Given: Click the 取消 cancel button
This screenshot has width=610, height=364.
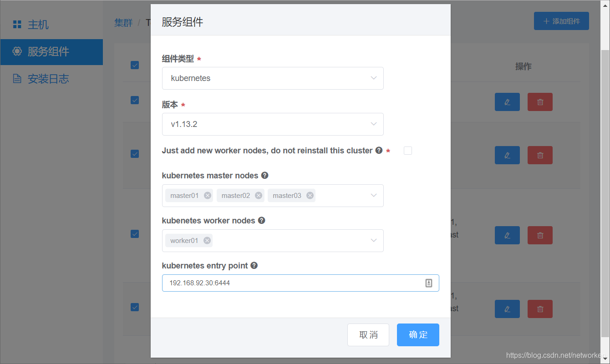Looking at the screenshot, I should click(368, 335).
